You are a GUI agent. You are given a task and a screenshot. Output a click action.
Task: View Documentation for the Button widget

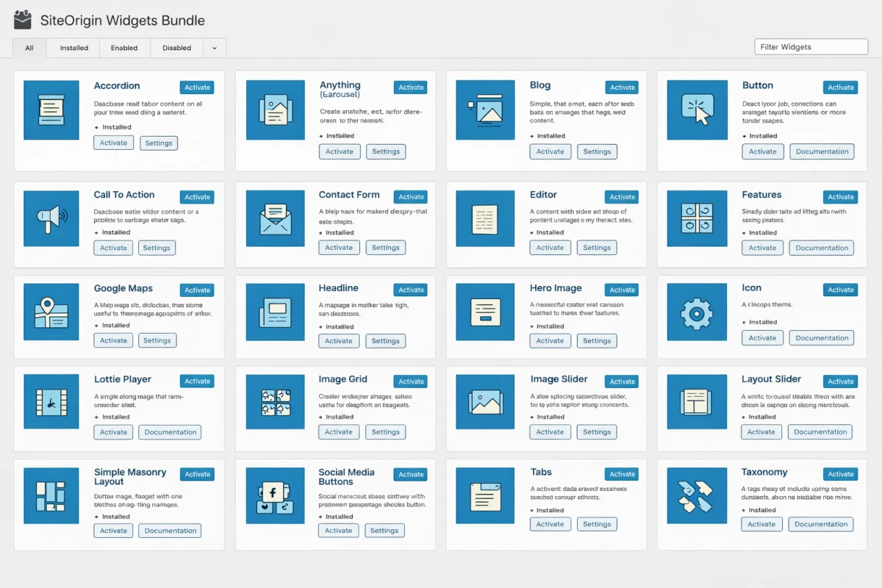822,151
